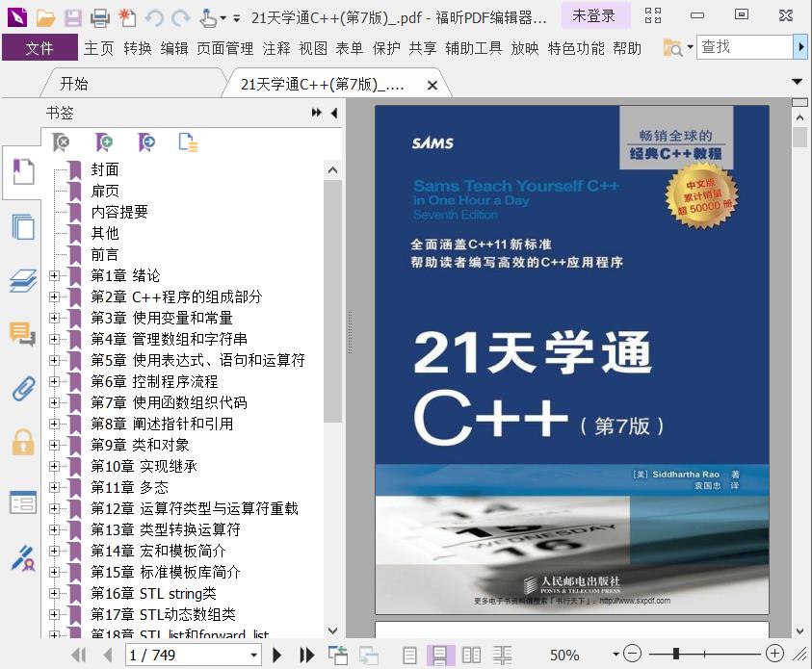Expand the 第12章 bookmark node
This screenshot has height=669, width=812.
click(54, 508)
